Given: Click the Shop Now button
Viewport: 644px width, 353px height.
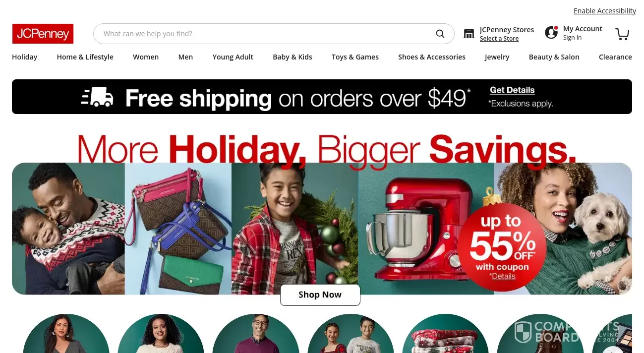Looking at the screenshot, I should click(320, 294).
